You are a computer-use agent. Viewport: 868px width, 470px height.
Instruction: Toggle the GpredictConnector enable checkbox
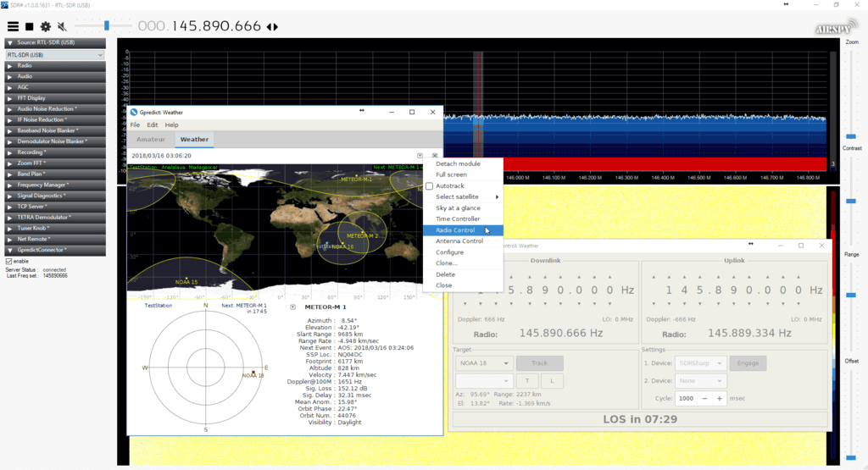[8, 261]
